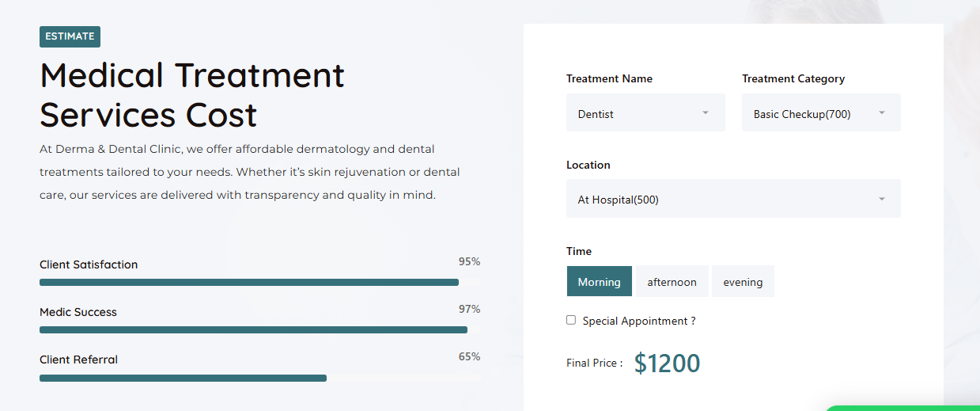Click the $1200 final price value
Image resolution: width=980 pixels, height=411 pixels.
click(667, 363)
